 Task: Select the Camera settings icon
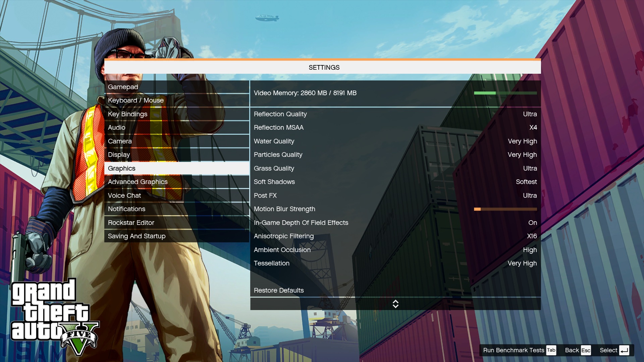click(x=120, y=140)
